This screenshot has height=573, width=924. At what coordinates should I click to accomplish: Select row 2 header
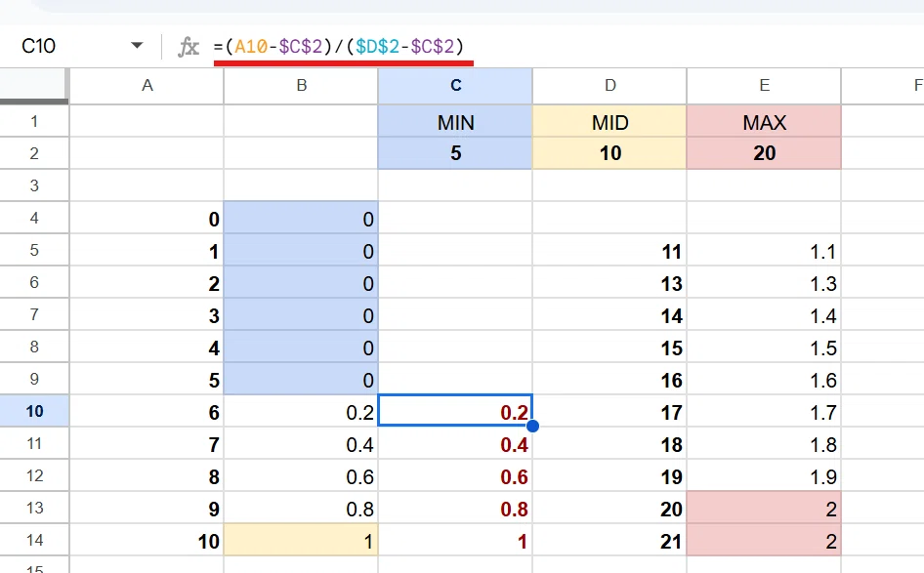(34, 153)
